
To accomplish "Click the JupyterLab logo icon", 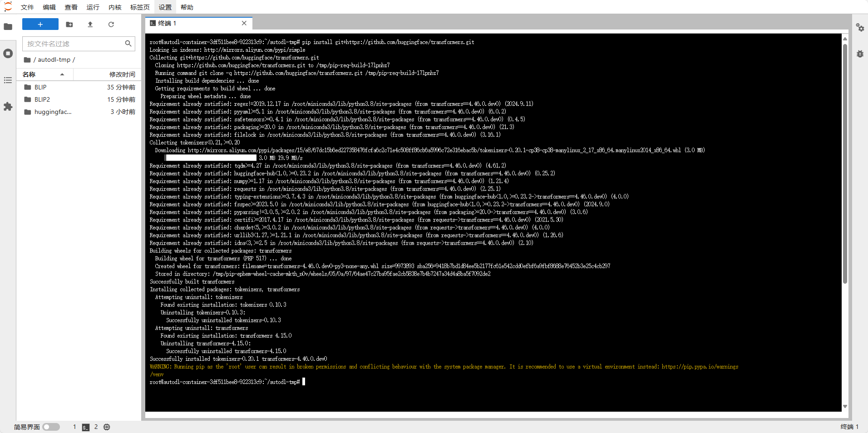I will click(8, 7).
